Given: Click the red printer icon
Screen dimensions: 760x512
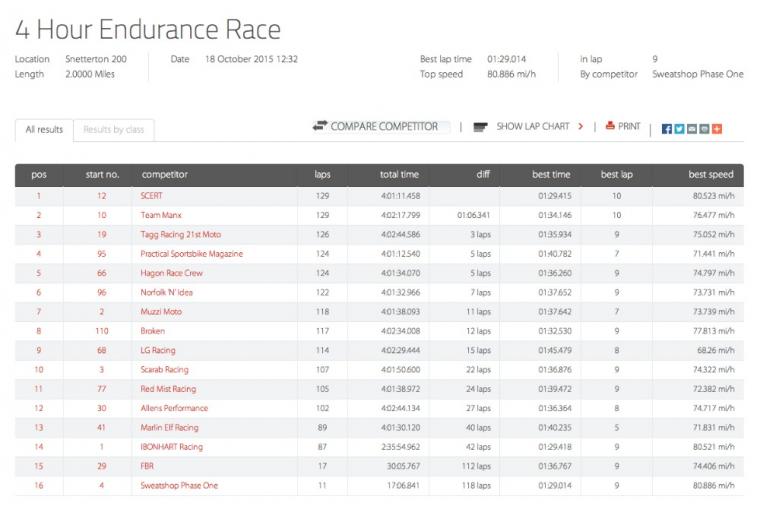Looking at the screenshot, I should [x=610, y=127].
